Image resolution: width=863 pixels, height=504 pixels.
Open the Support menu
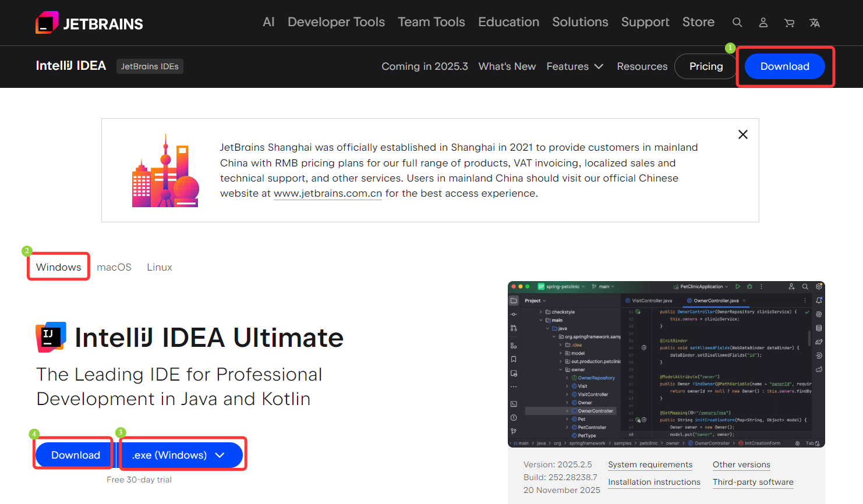click(645, 22)
